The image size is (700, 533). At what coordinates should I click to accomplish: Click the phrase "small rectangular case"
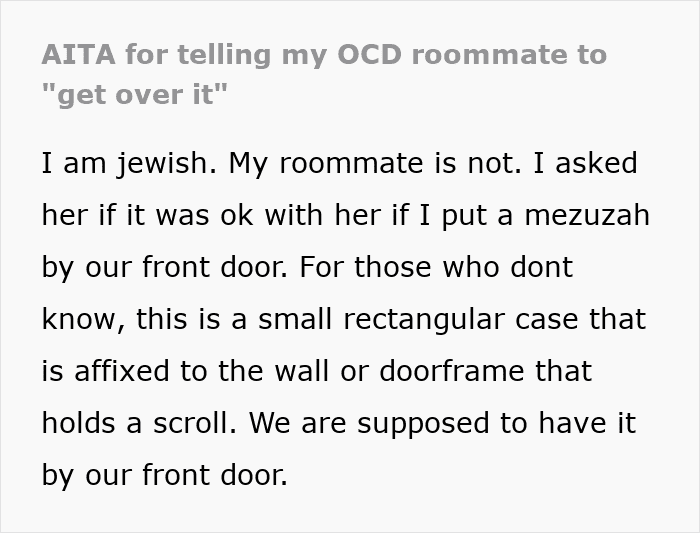[x=418, y=320]
